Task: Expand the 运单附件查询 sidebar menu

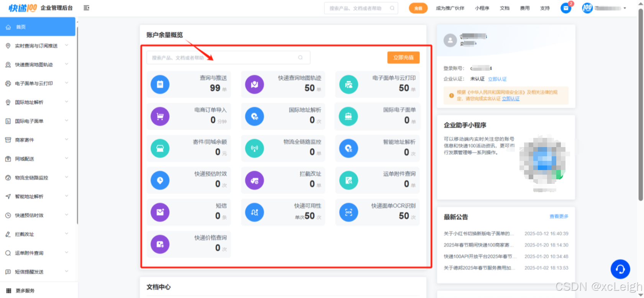Action: tap(38, 253)
